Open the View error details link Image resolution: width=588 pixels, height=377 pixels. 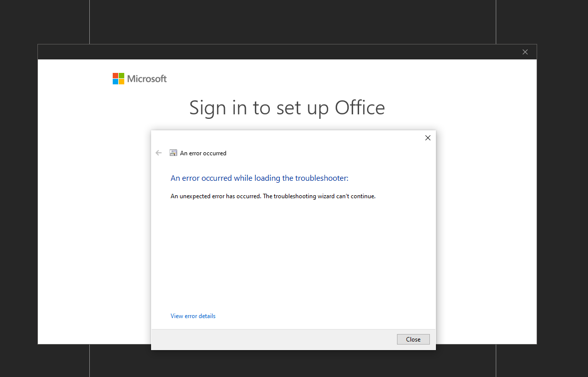tap(193, 316)
